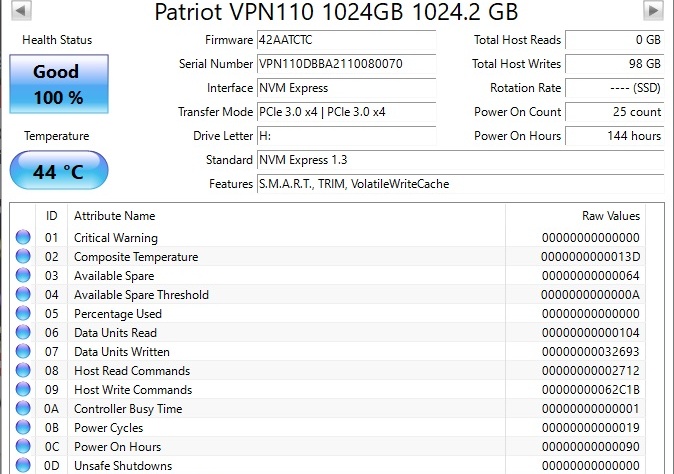Click status orb for Host Read Commands row
This screenshot has height=474, width=674.
point(23,370)
